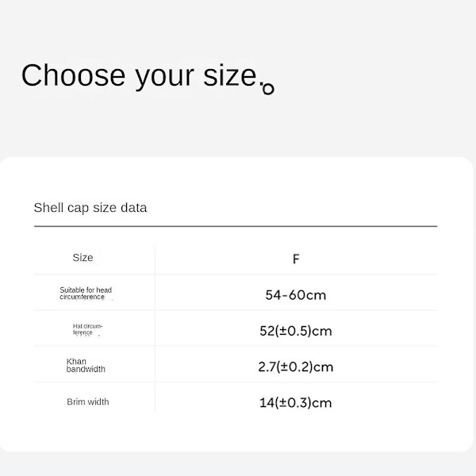Screen dimensions: 476x476
Task: Click the word 'your' in the heading
Action: point(164,78)
